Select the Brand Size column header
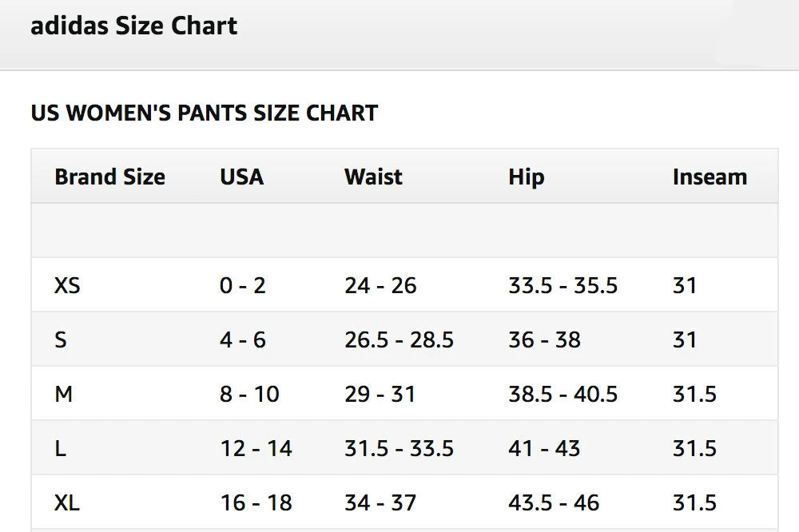The image size is (799, 532). 109,177
